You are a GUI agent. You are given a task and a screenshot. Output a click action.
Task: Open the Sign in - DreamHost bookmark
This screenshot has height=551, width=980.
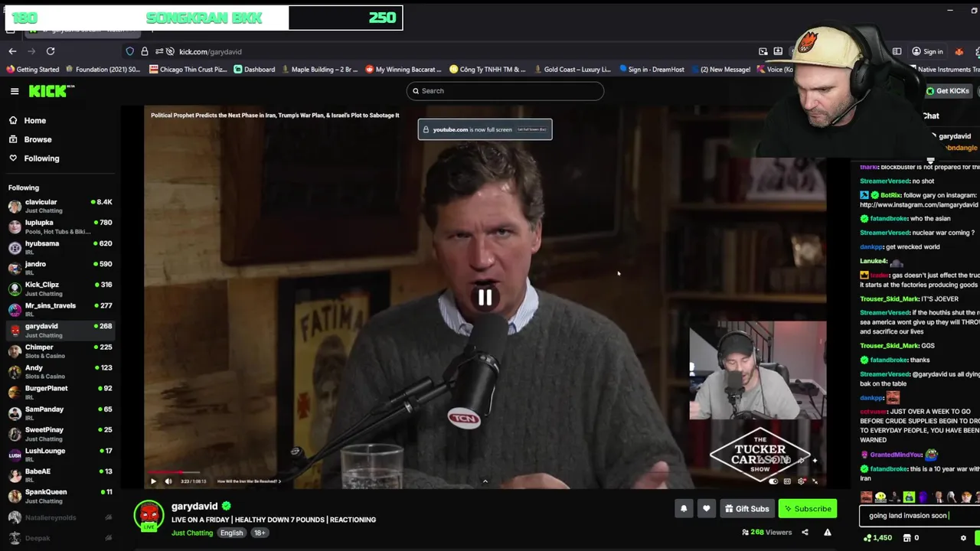coord(652,70)
